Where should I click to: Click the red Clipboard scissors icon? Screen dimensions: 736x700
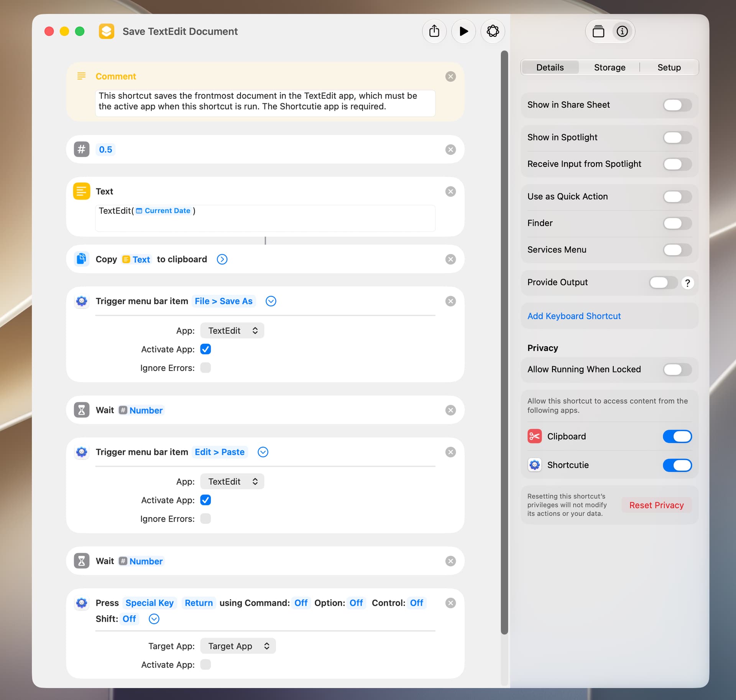pos(534,436)
